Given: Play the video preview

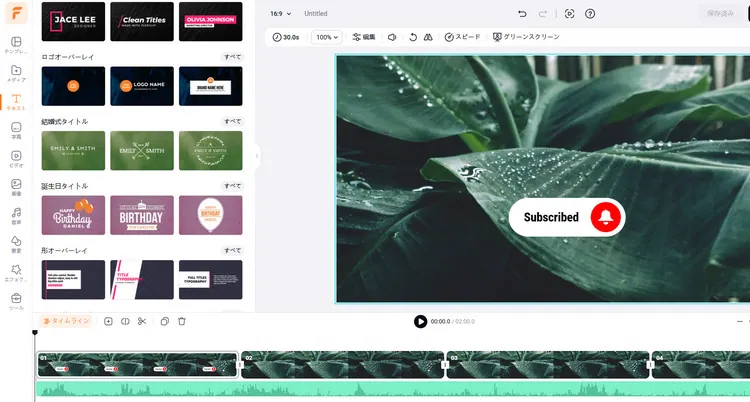Looking at the screenshot, I should (x=420, y=321).
